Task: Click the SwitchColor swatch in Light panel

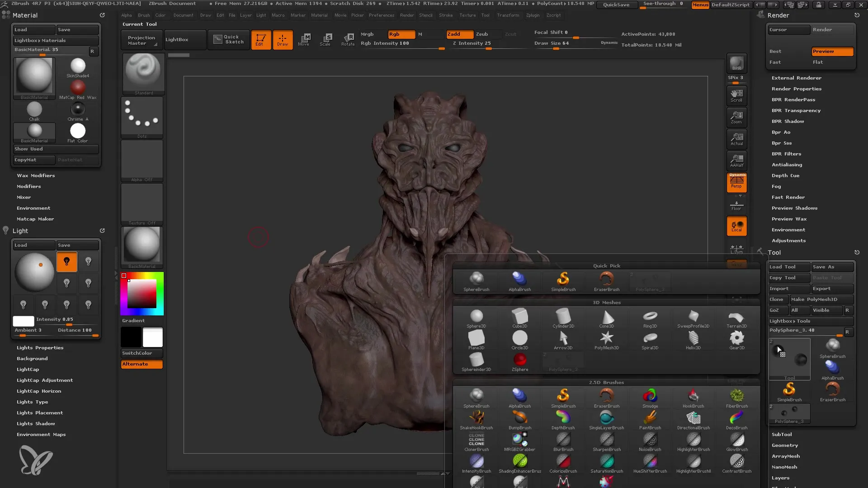Action: click(x=137, y=353)
